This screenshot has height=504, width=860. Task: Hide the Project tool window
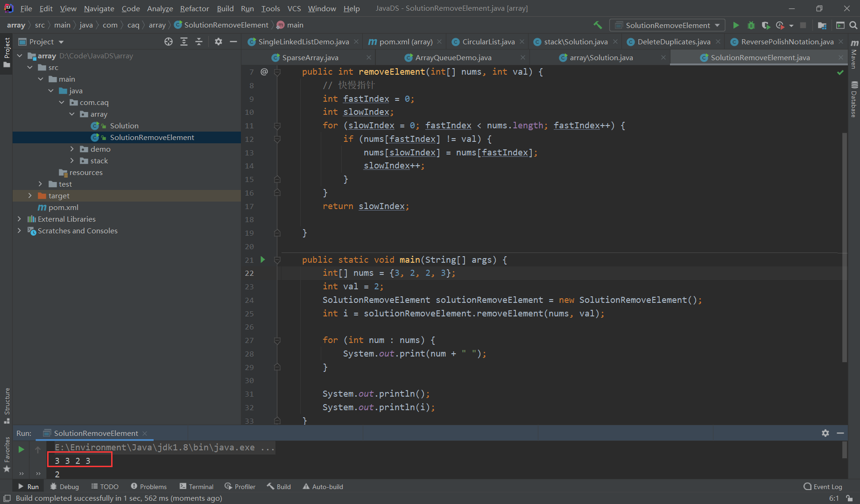click(x=233, y=42)
